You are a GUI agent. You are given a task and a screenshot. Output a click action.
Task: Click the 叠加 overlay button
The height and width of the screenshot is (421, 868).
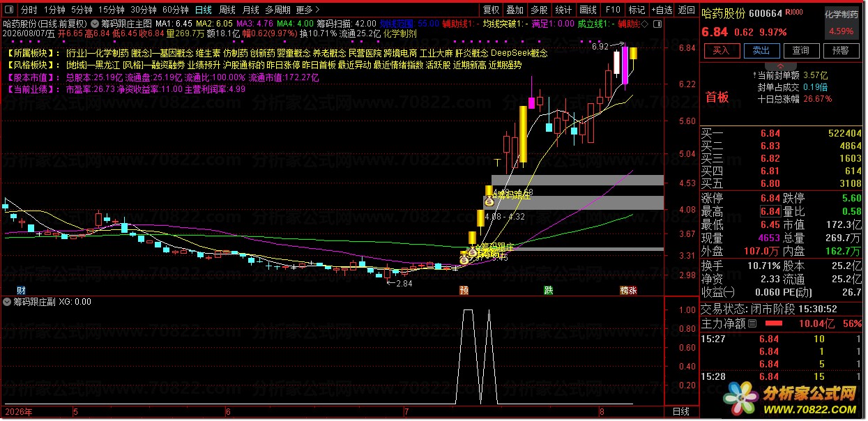[515, 10]
